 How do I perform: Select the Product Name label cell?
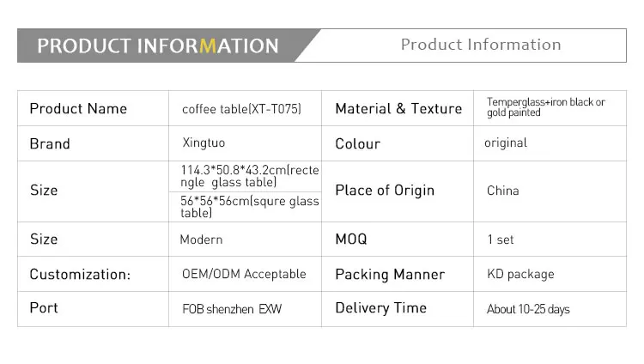coord(78,108)
